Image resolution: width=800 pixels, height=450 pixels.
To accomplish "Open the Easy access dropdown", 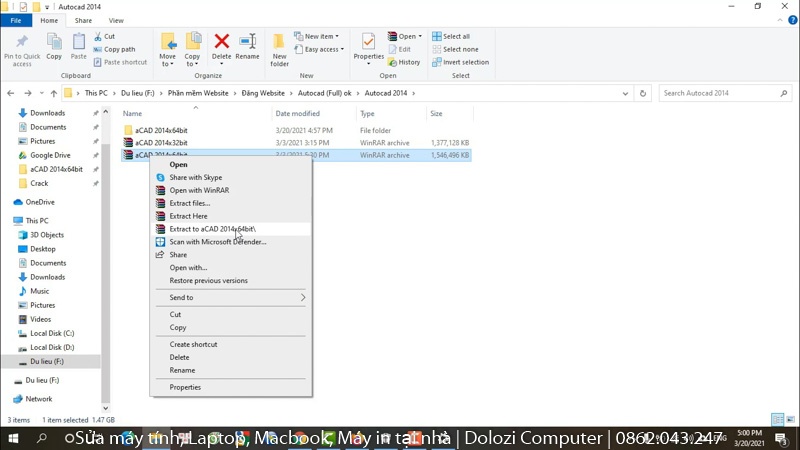I will coord(319,49).
